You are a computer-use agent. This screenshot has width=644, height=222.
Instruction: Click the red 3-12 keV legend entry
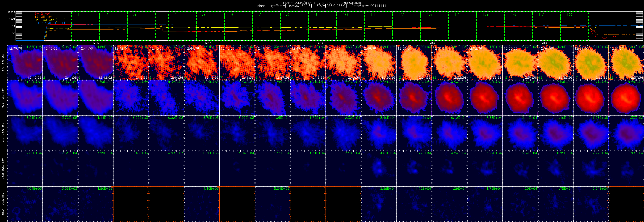[42, 13]
